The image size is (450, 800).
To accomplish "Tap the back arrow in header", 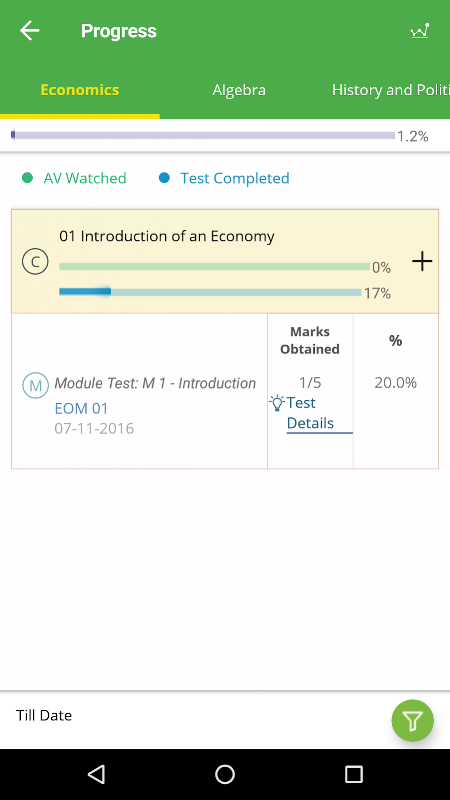I will click(x=30, y=31).
